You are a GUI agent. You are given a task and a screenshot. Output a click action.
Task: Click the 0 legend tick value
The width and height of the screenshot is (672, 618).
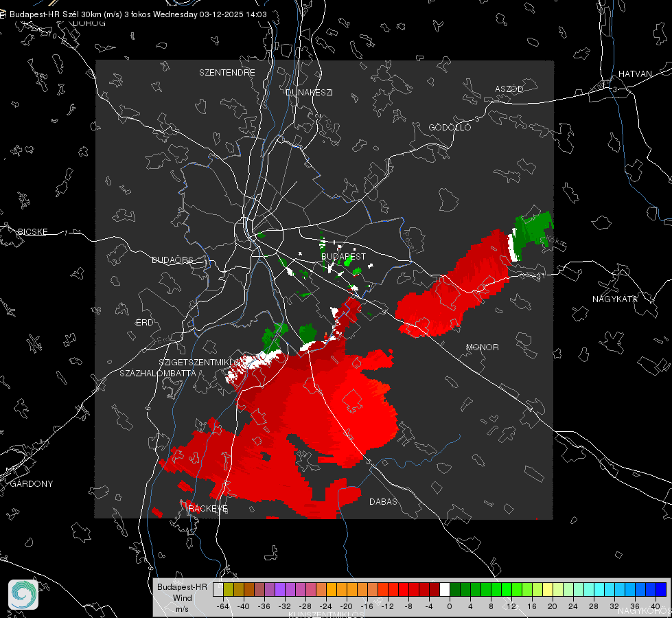450,606
